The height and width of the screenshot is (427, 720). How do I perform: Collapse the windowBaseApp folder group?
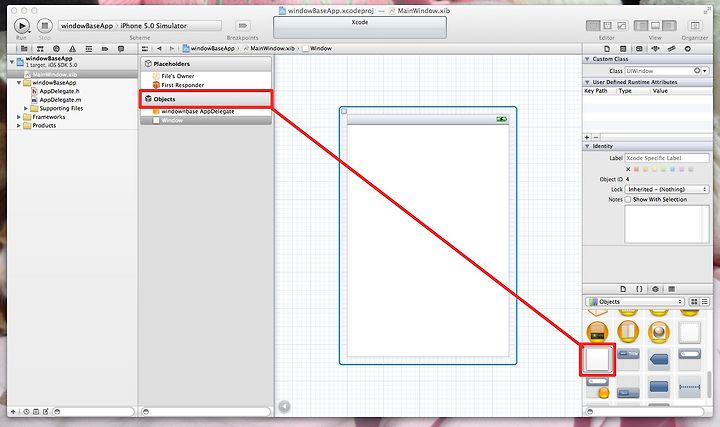[19, 83]
